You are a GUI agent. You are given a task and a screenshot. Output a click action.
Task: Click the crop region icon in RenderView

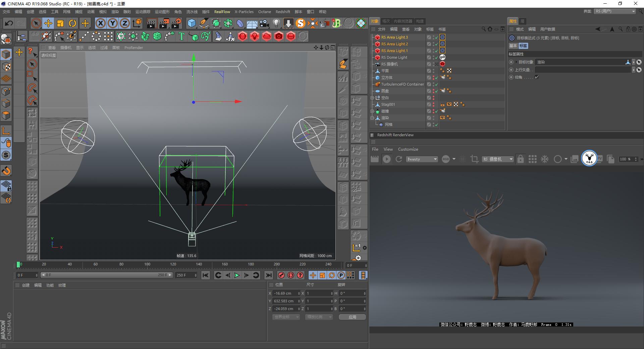[474, 159]
